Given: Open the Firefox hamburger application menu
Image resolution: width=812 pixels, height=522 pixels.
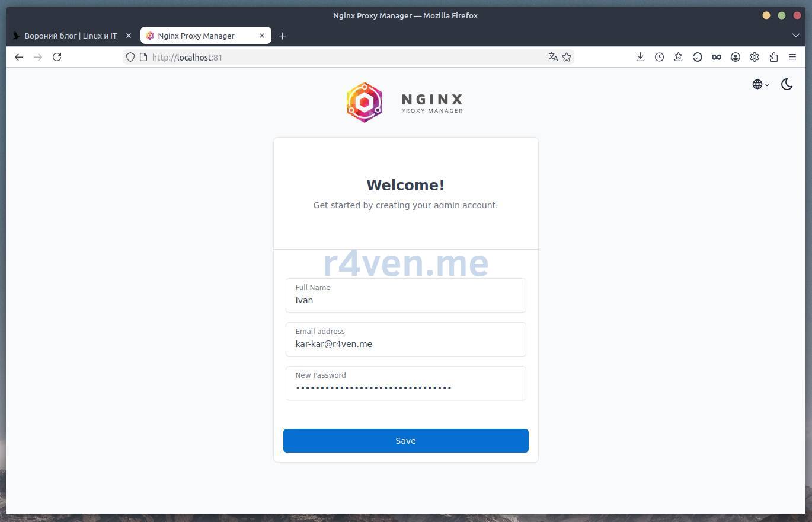Looking at the screenshot, I should (x=792, y=57).
